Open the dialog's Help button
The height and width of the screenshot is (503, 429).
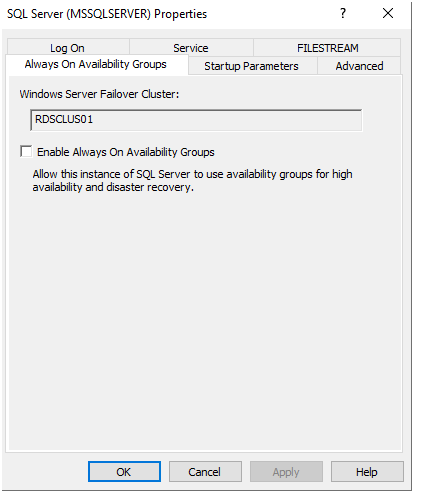click(x=367, y=472)
